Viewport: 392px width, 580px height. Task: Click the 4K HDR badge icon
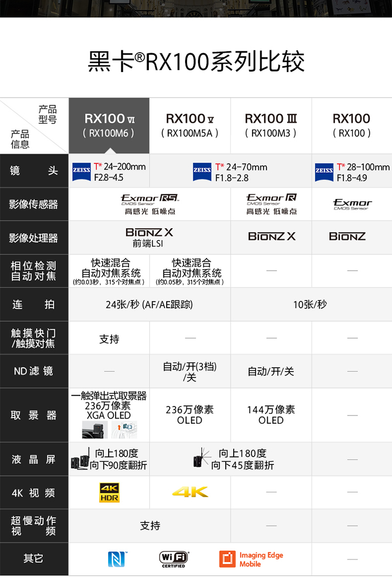pyautogui.click(x=109, y=493)
